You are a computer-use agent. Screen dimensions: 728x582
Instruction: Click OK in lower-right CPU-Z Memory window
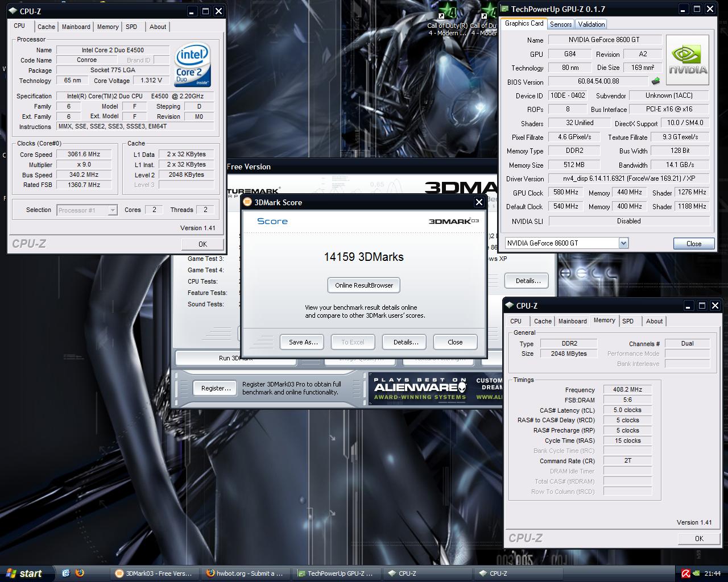point(699,538)
